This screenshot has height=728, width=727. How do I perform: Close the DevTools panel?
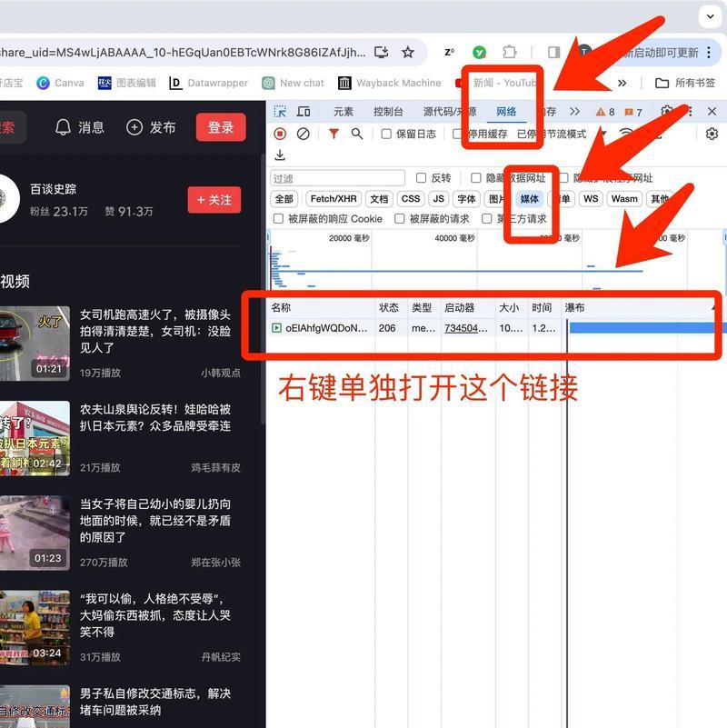(x=712, y=112)
